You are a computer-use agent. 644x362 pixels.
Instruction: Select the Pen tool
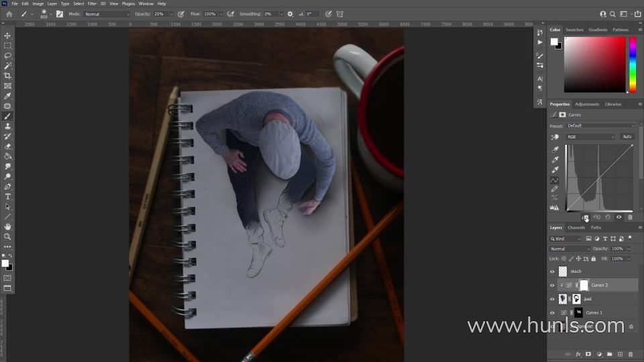[7, 186]
